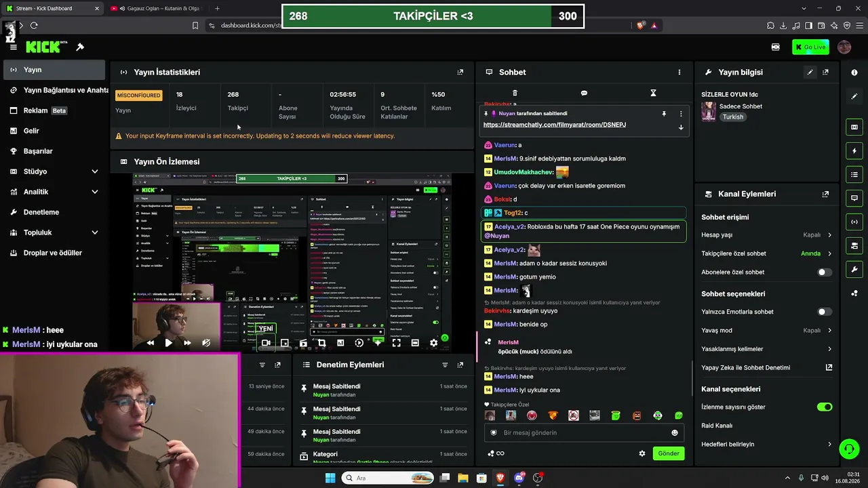Viewport: 868px width, 488px height.
Task: Pop out the Kanal Eylemleri panel
Action: click(825, 194)
